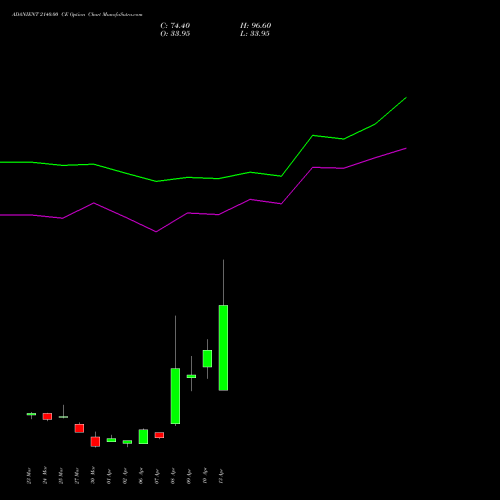
Task: Select the 07 Apr date label
Action: 157,476
